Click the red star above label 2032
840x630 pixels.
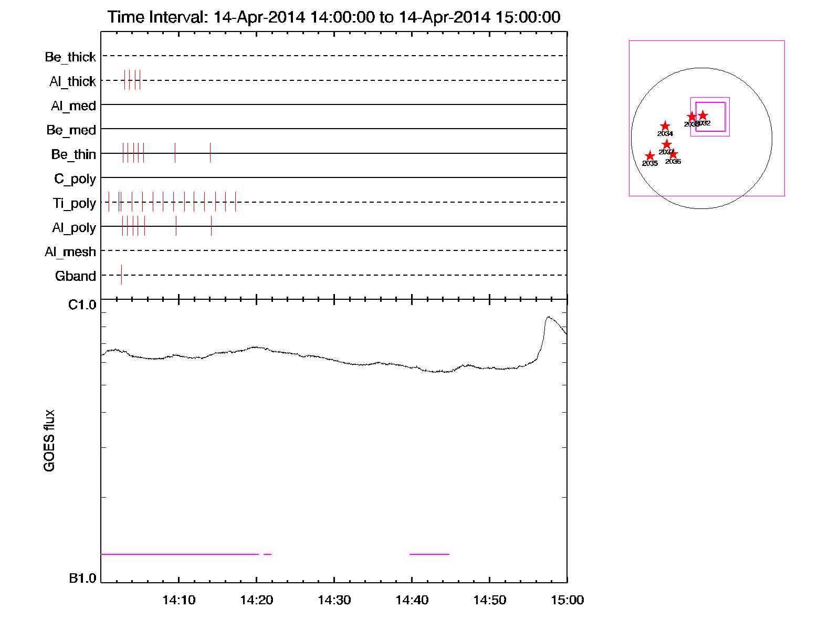703,115
